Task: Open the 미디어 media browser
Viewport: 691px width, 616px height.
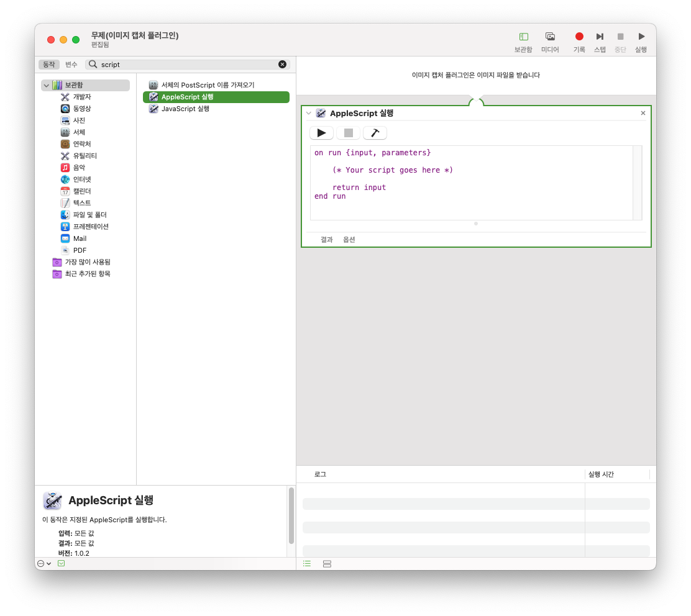Action: [x=549, y=42]
